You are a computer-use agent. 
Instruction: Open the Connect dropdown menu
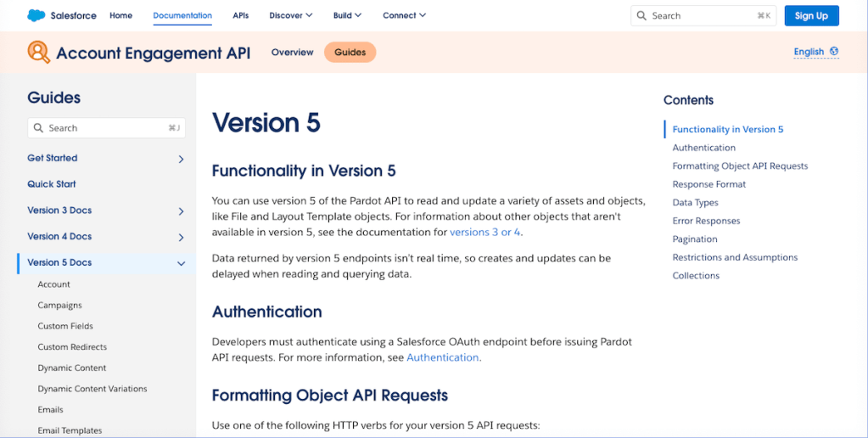coord(404,15)
